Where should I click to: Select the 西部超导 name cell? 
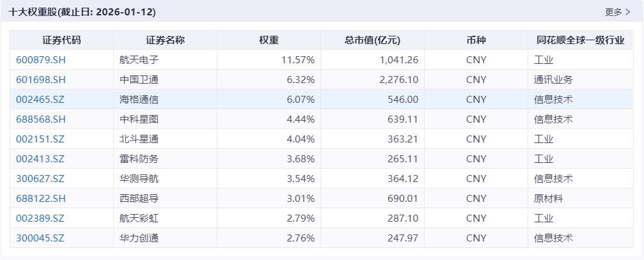point(139,199)
